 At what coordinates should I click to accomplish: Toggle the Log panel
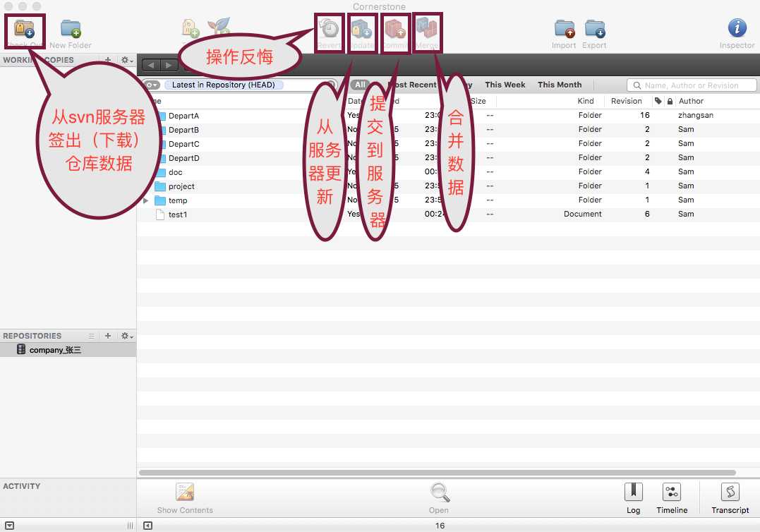(x=634, y=499)
